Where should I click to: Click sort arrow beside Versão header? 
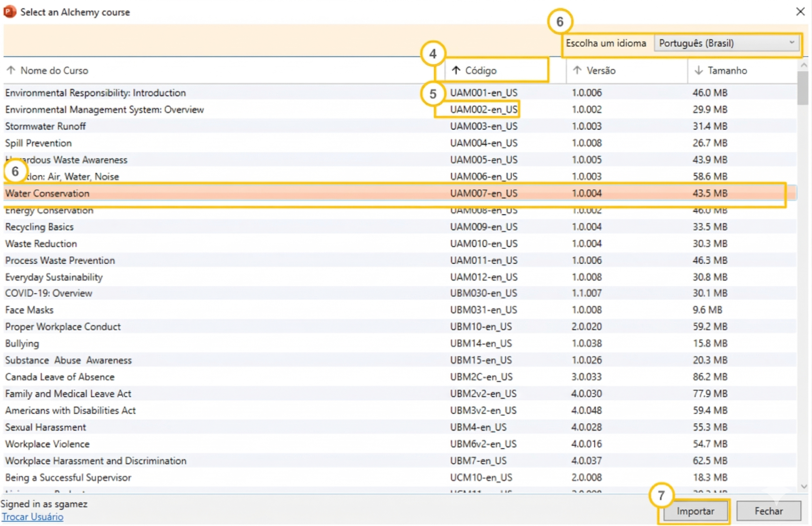click(577, 70)
